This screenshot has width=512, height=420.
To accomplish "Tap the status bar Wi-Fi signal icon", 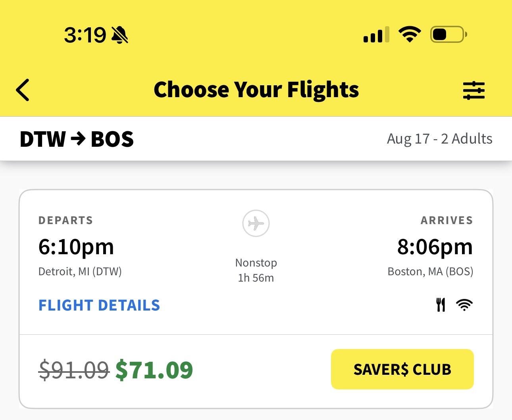I will coord(410,35).
